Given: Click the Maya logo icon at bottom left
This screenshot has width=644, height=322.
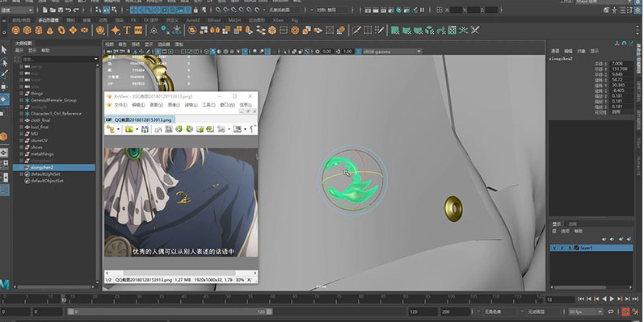Looking at the screenshot, I should point(5,284).
